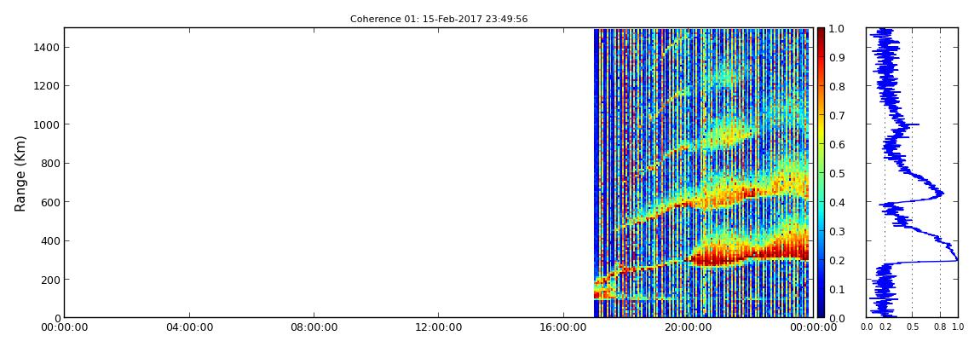Click the 12:00:00 time axis label

coord(438,327)
